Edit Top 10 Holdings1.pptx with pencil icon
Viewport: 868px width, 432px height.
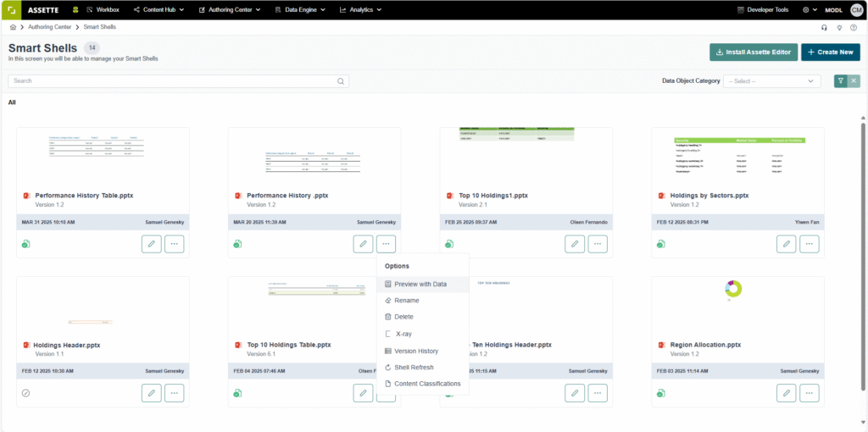coord(575,244)
